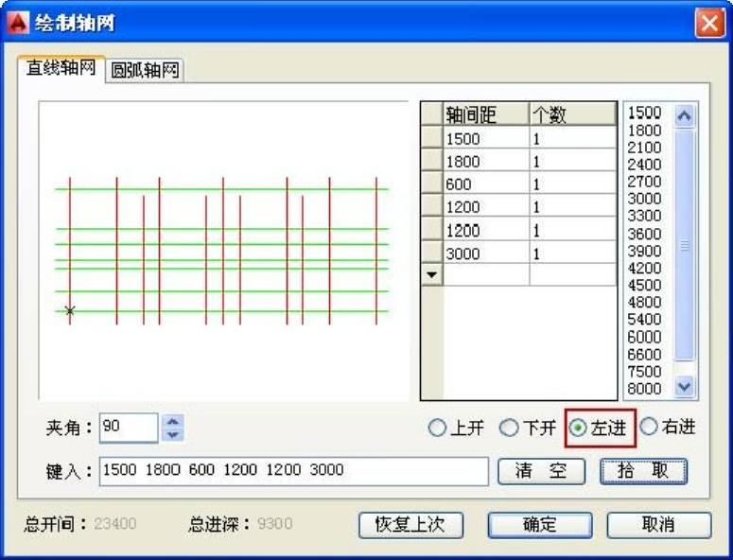Pick 4200 from the preset spacing list

point(644,268)
